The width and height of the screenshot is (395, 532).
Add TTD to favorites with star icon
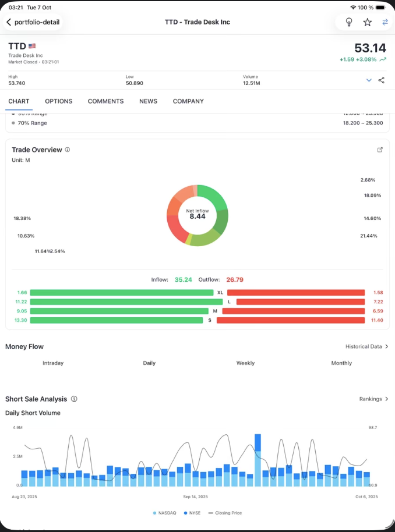(x=367, y=22)
